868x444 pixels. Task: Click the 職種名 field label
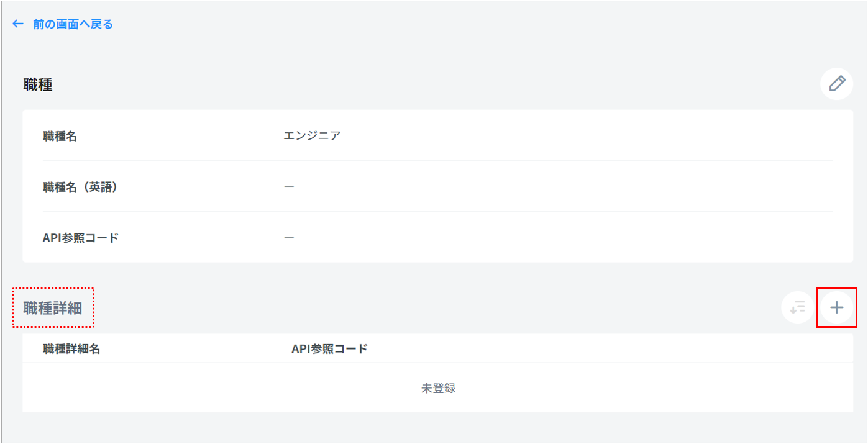coord(60,136)
